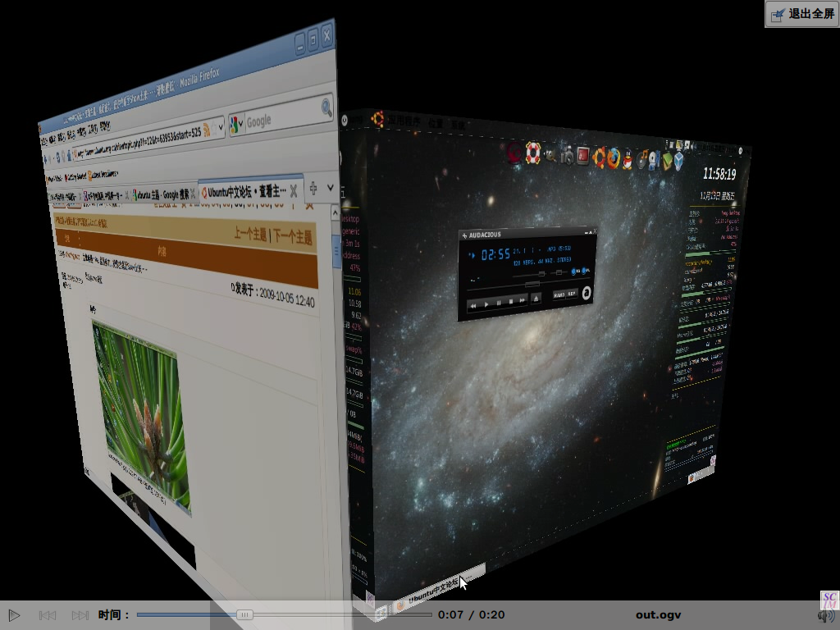Close the Audacious player window

tap(595, 231)
